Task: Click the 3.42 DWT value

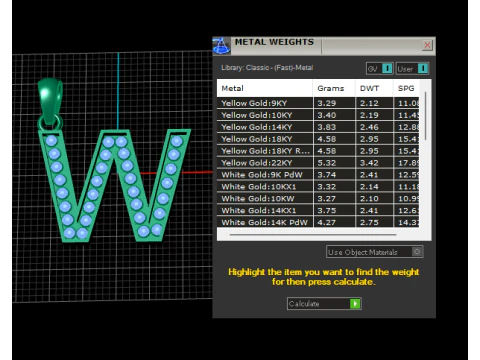Action: 369,163
